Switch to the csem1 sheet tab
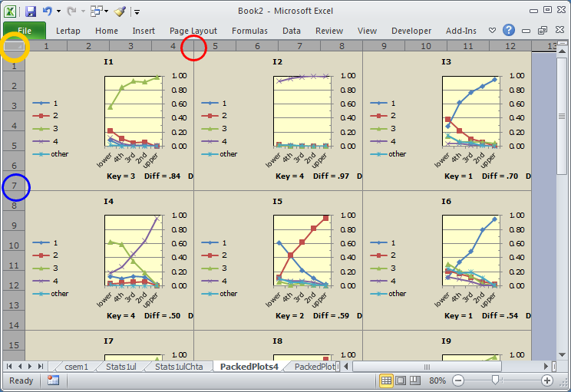This screenshot has width=571, height=392. click(x=76, y=367)
